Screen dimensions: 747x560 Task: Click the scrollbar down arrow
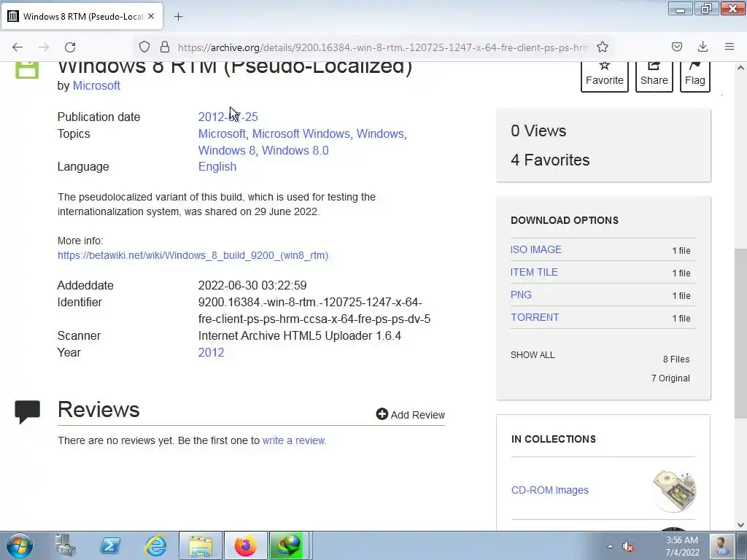click(740, 525)
